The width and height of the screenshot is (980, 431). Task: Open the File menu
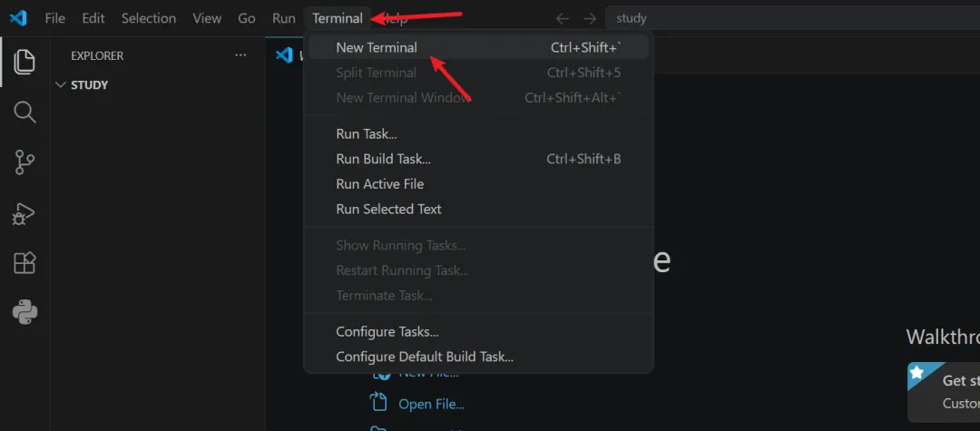[x=55, y=19]
